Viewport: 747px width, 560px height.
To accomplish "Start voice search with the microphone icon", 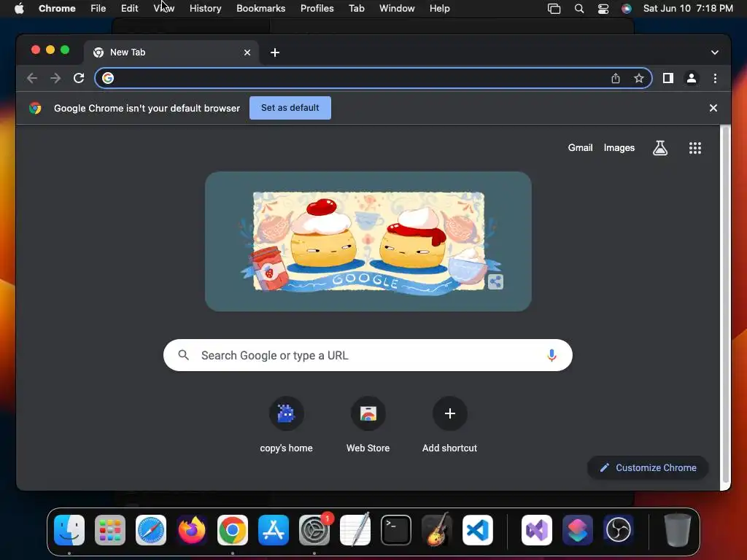I will click(551, 355).
